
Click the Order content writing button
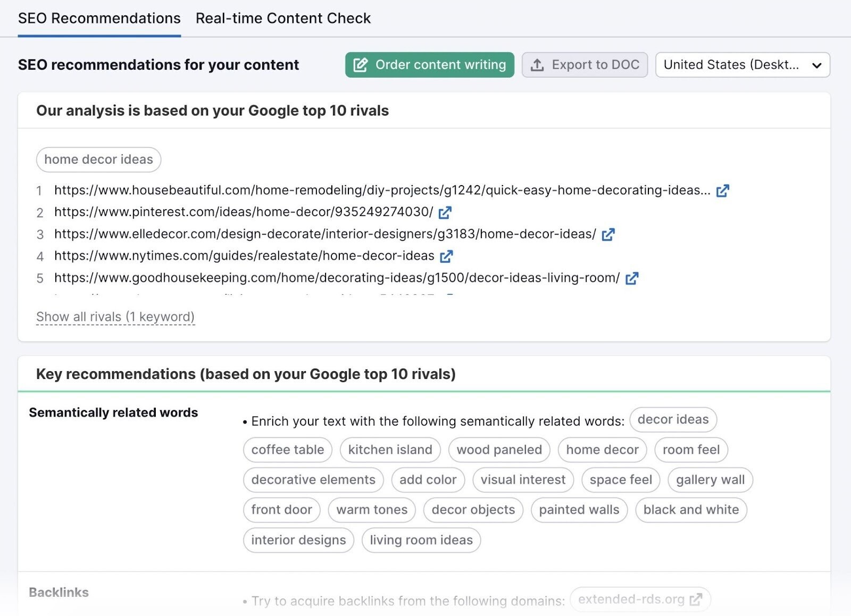(x=429, y=65)
